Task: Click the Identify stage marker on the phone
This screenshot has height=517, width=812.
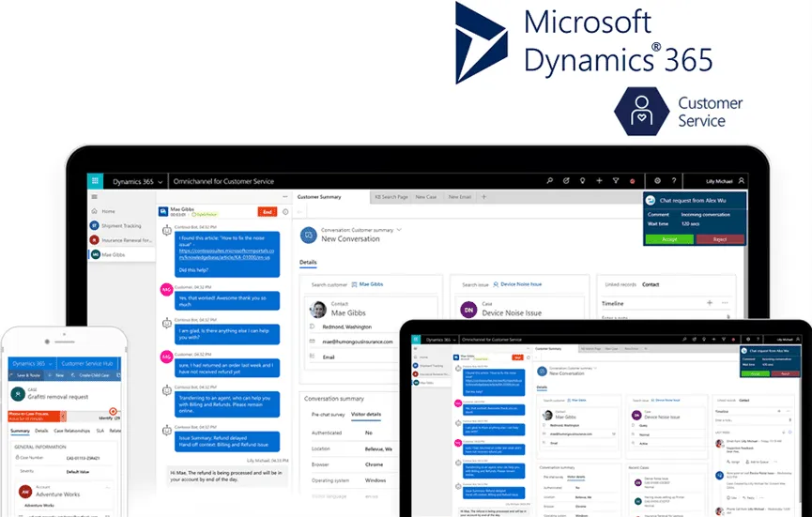Action: point(113,412)
